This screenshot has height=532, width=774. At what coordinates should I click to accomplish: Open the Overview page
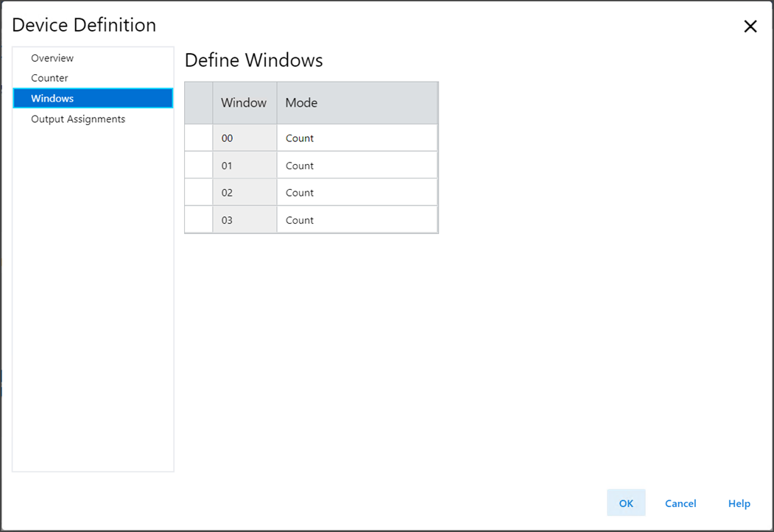point(52,58)
